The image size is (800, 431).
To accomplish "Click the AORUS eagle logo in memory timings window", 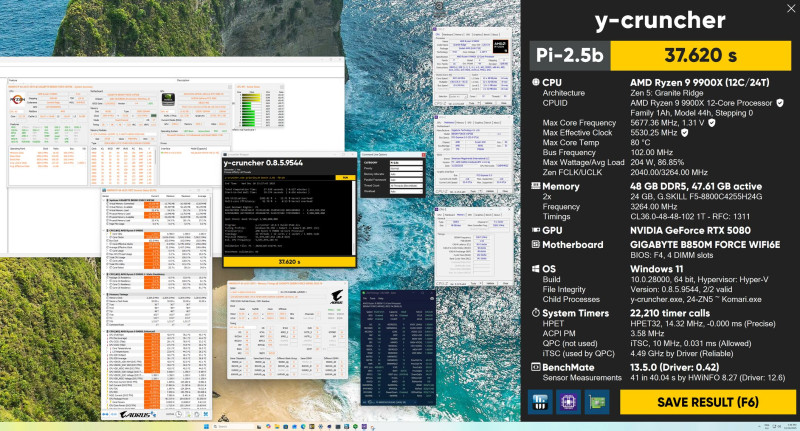I will (337, 296).
